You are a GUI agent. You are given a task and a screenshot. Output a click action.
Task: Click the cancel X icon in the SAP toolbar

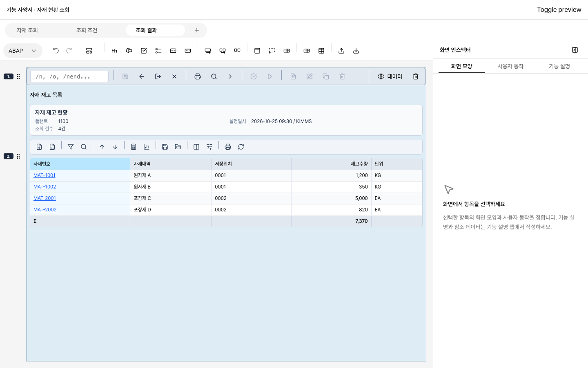(x=174, y=76)
